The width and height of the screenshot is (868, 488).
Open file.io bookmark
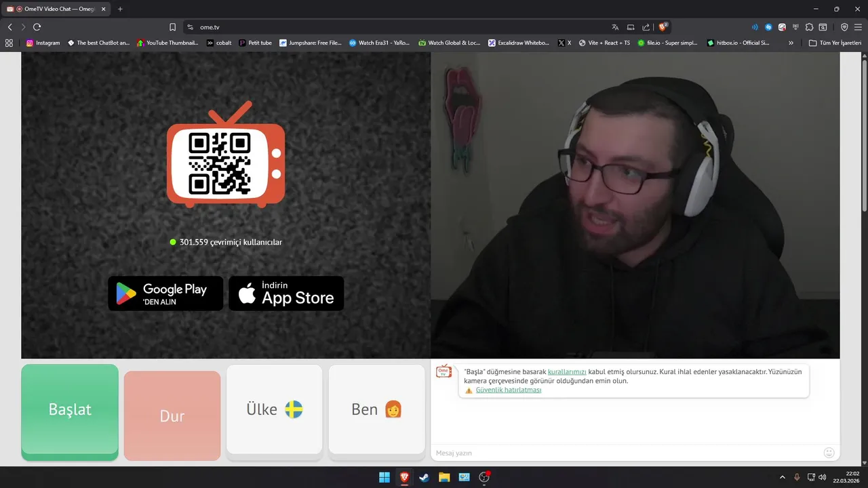point(668,43)
